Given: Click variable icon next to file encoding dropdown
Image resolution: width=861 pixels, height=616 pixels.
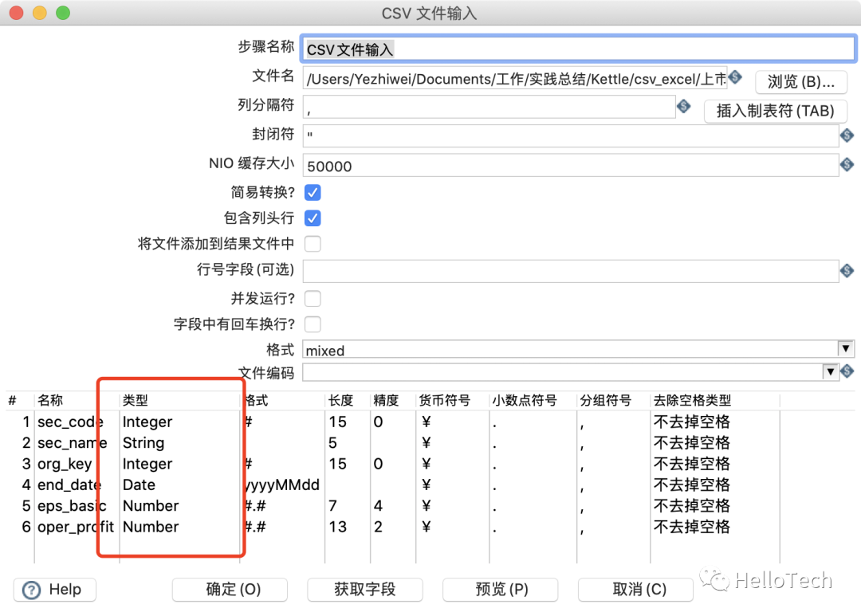Looking at the screenshot, I should (x=847, y=371).
